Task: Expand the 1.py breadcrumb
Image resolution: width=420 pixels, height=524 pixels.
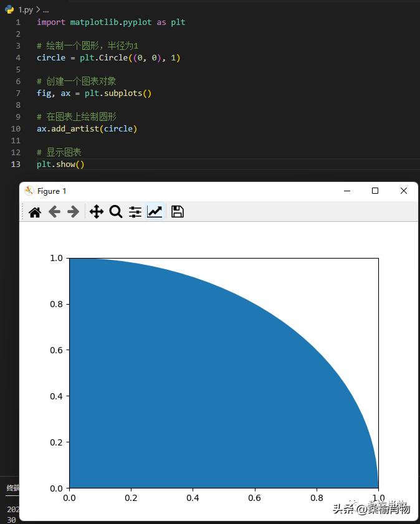Action: [26, 9]
